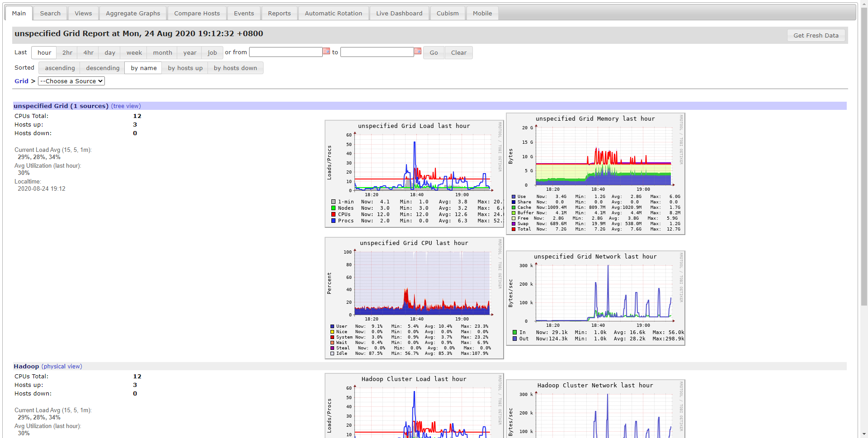Viewport: 868px width, 438px height.
Task: Sort by hosts down
Action: pos(236,68)
